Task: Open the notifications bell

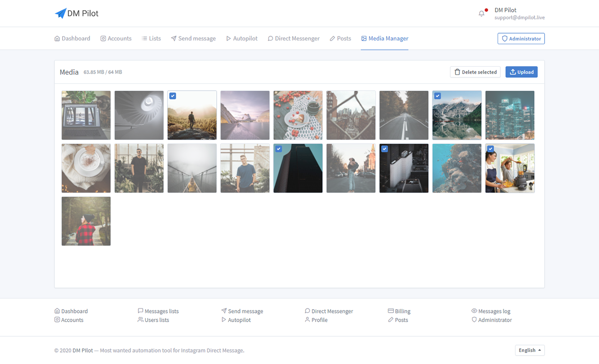Action: (x=482, y=13)
